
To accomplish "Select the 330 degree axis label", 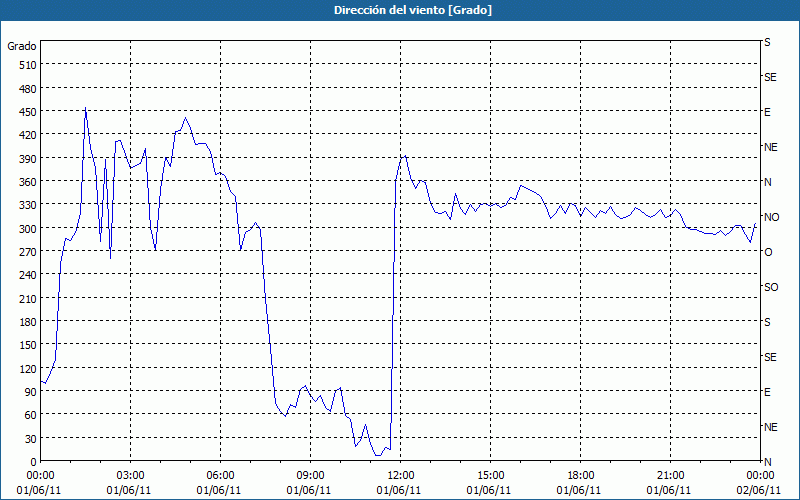I will coord(28,205).
